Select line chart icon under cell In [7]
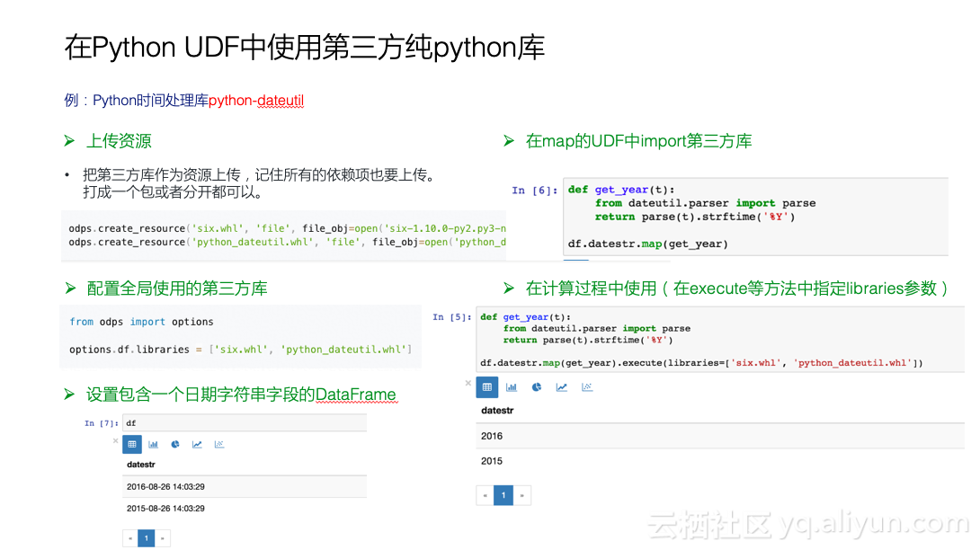This screenshot has width=980, height=550. coord(197,444)
